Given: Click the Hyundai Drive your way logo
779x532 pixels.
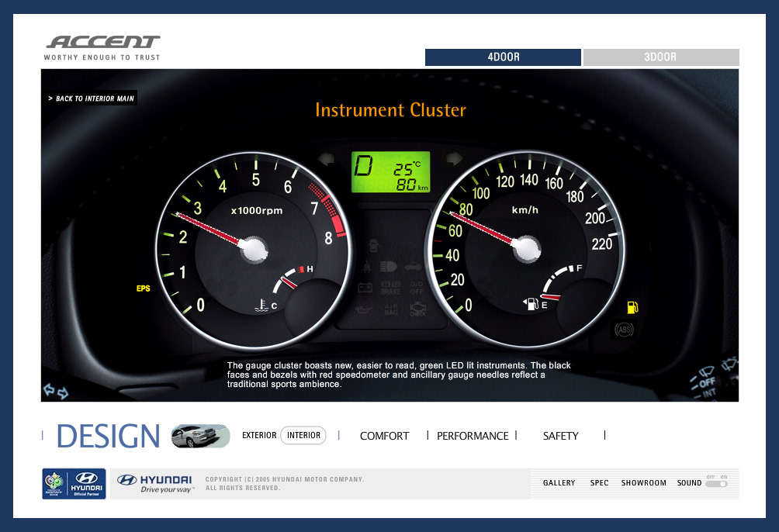Looking at the screenshot, I should 155,484.
